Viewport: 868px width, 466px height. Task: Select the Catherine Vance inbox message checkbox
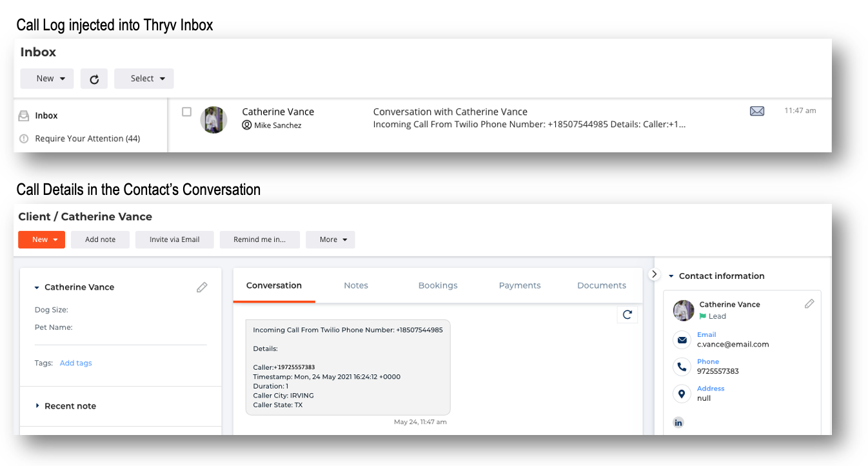pos(186,112)
